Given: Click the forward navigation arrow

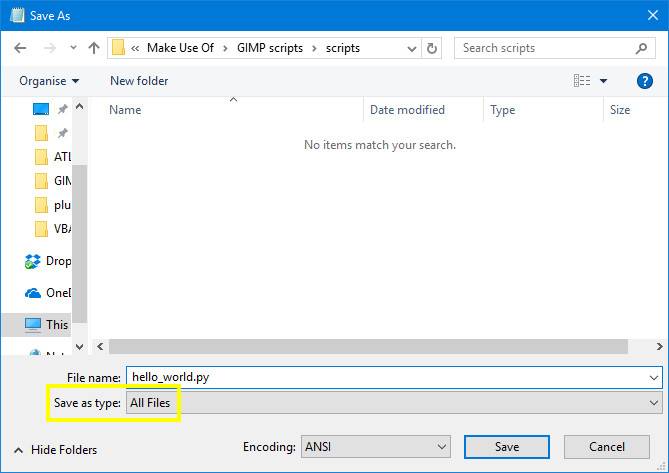Looking at the screenshot, I should [50, 48].
